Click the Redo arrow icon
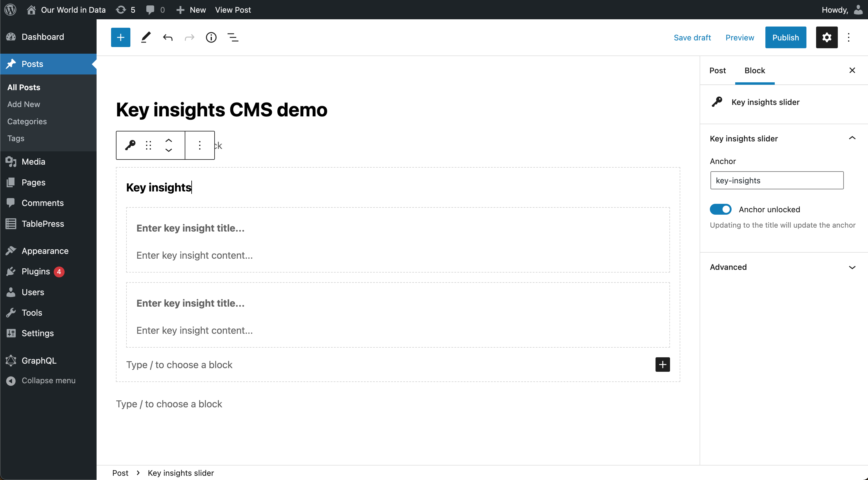 pos(189,37)
